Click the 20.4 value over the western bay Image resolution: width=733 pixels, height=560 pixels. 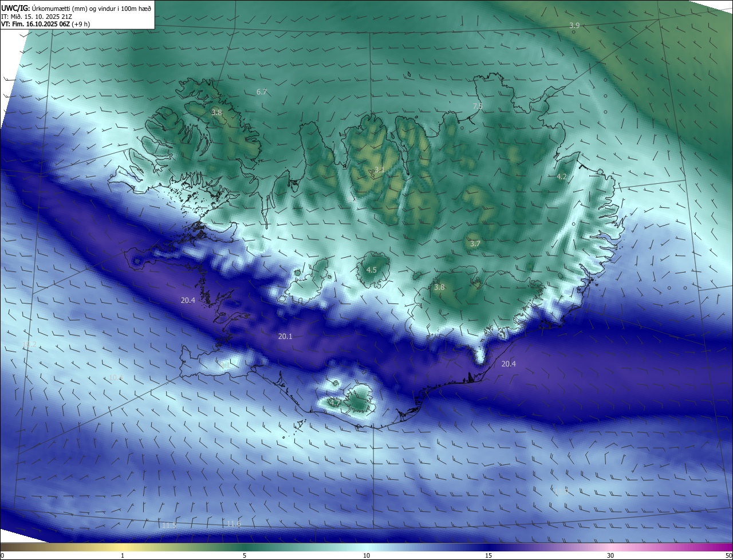point(188,300)
